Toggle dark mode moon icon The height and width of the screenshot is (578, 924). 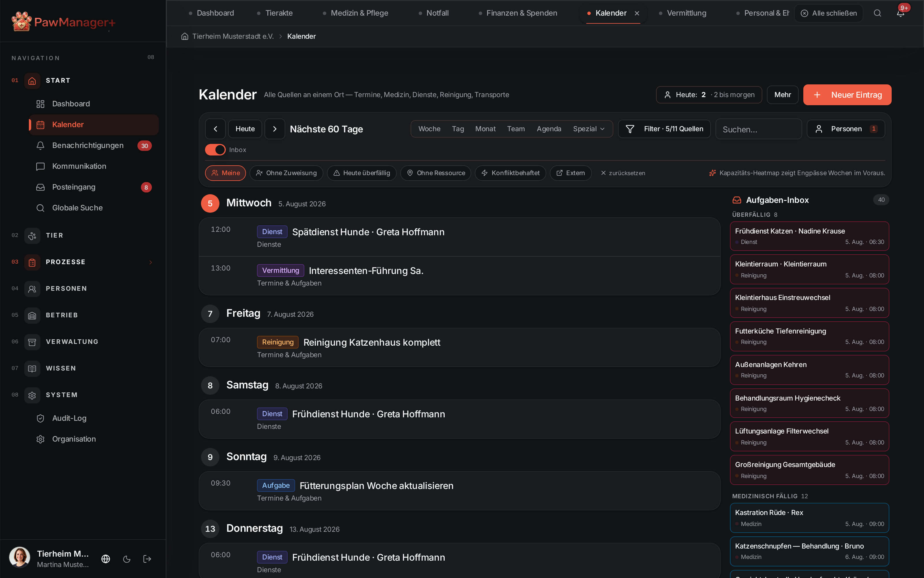[x=127, y=559]
